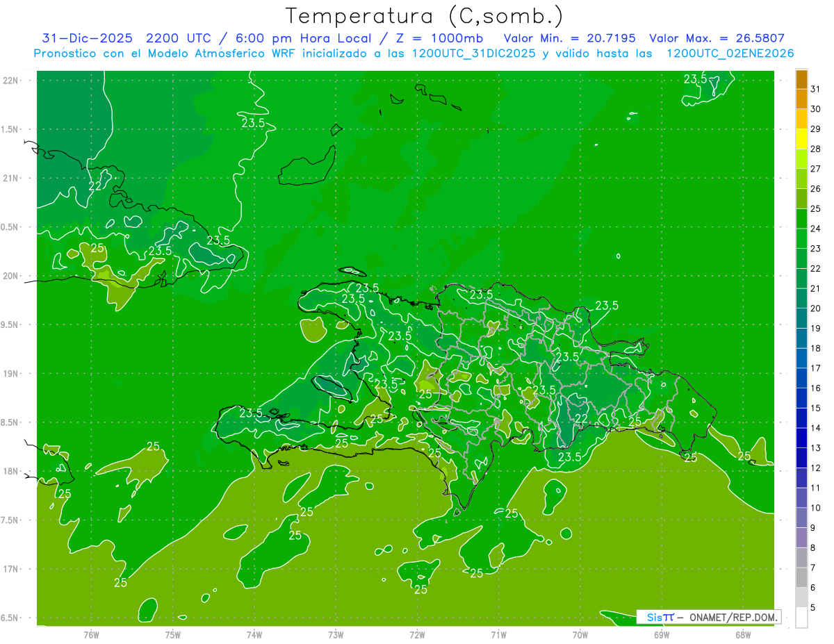
Task: Click legend scale value "5"
Action: click(812, 607)
